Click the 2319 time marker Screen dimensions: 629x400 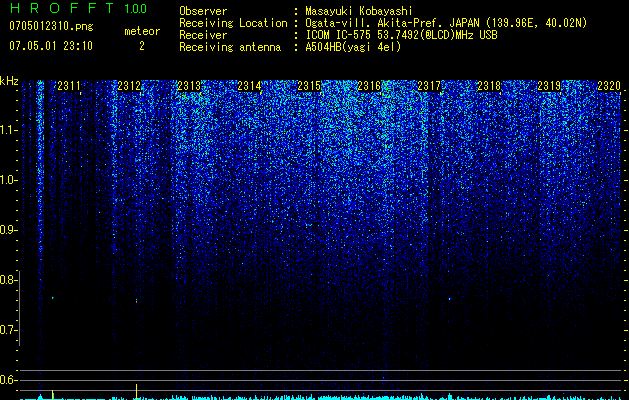(x=549, y=86)
